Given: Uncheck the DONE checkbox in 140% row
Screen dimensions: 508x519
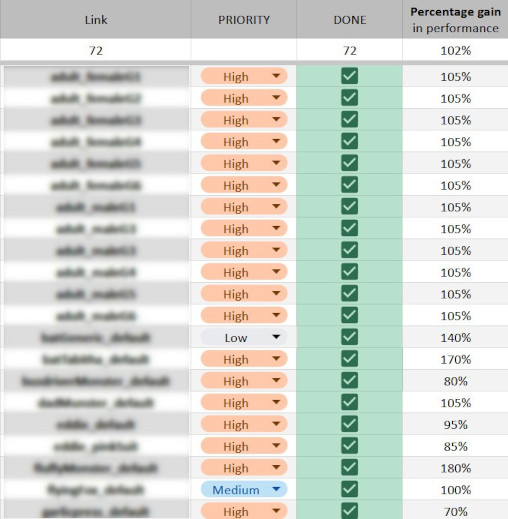Looking at the screenshot, I should [x=350, y=337].
